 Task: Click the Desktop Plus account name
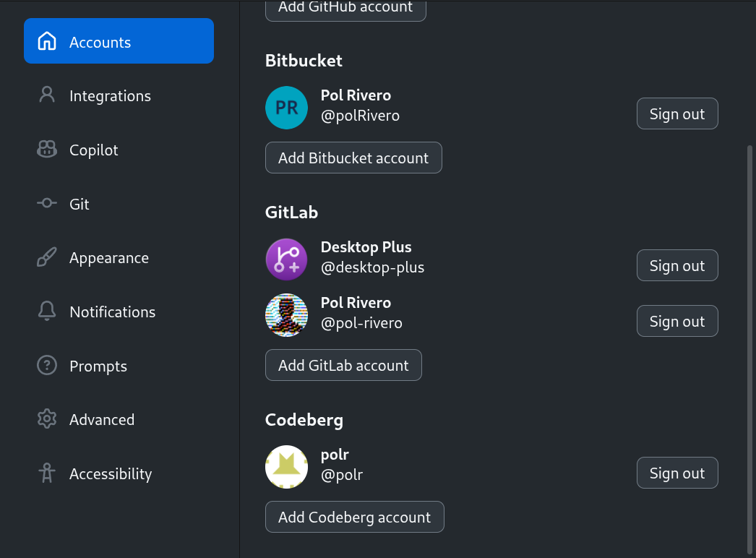click(x=366, y=247)
